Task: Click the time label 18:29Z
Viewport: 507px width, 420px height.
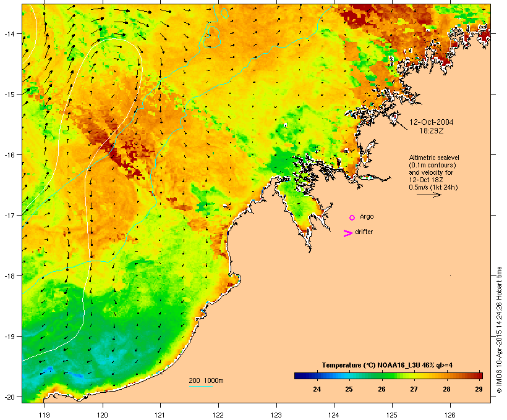Action: pos(432,131)
